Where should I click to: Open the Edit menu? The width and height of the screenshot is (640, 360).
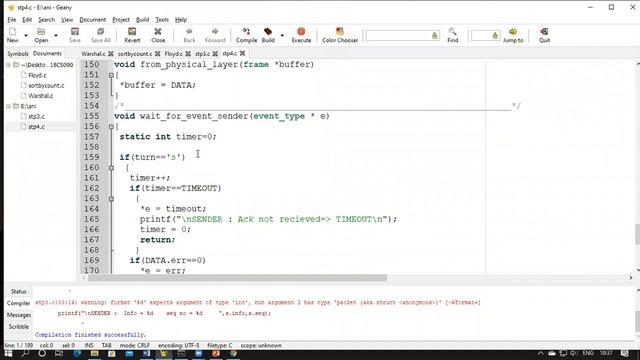[27, 20]
